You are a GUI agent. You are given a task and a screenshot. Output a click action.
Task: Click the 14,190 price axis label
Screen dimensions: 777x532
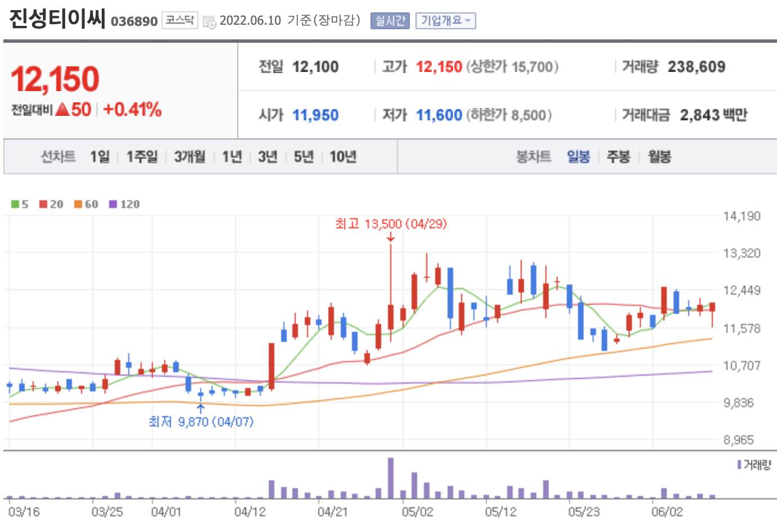(x=742, y=216)
